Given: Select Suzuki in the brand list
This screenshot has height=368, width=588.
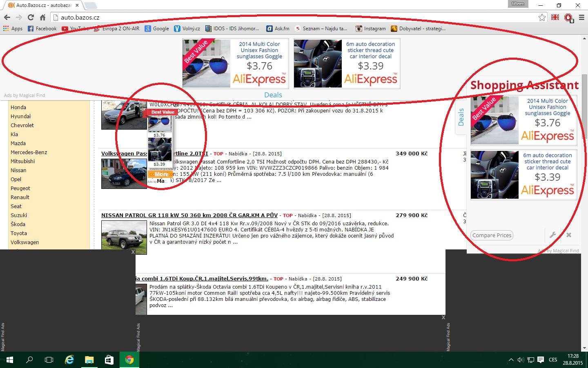Looking at the screenshot, I should [19, 215].
